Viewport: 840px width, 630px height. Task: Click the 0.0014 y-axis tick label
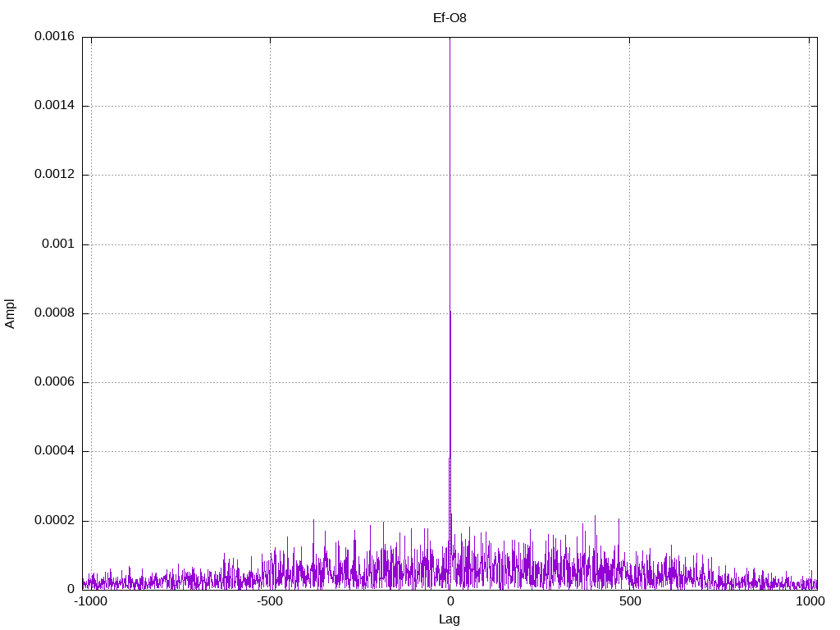55,105
